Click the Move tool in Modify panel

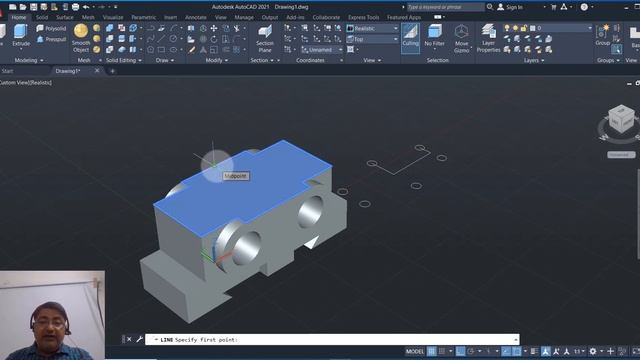(213, 29)
